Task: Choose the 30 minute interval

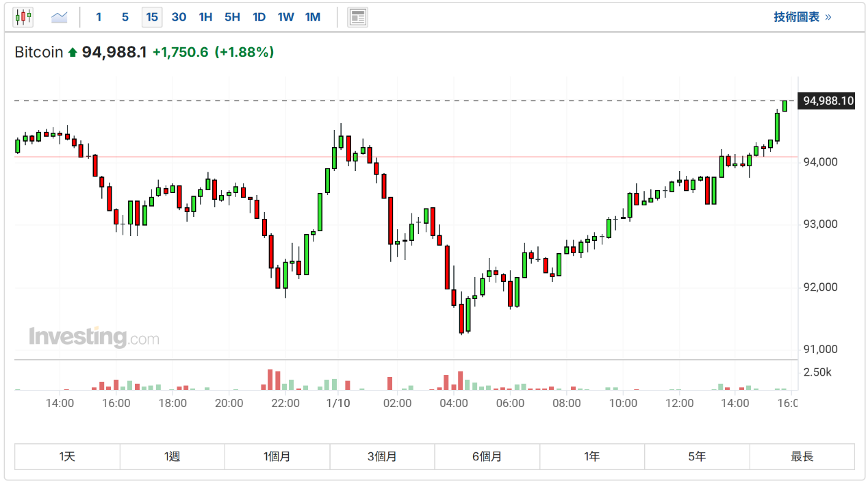Action: point(179,17)
